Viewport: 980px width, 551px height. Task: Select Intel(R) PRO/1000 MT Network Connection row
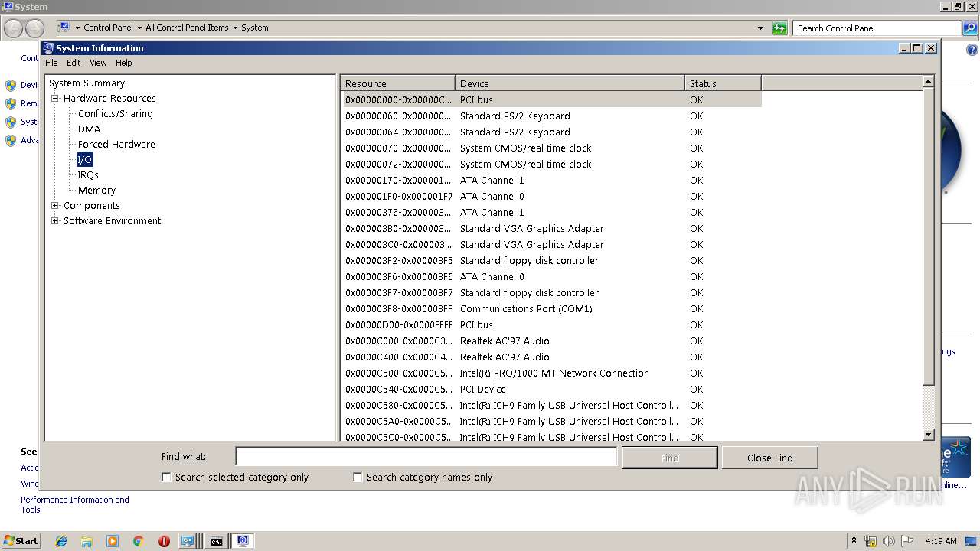(551, 373)
